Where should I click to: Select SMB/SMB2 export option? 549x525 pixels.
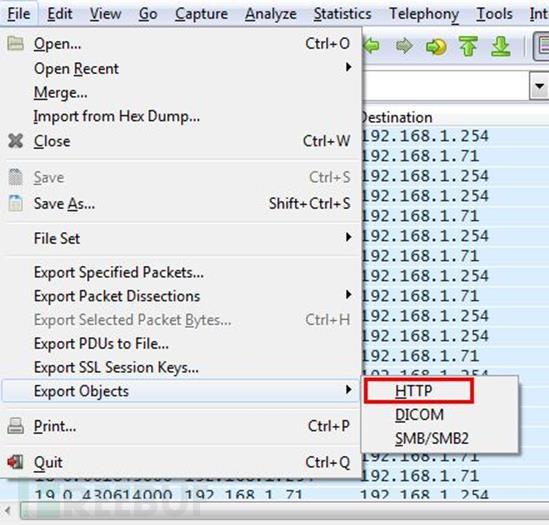pyautogui.click(x=431, y=438)
